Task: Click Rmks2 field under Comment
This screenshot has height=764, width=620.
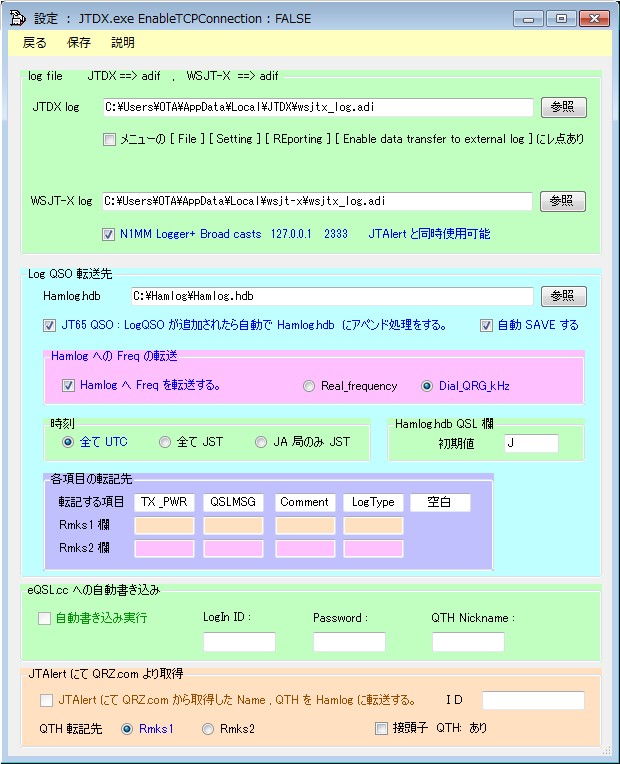Action: [305, 549]
